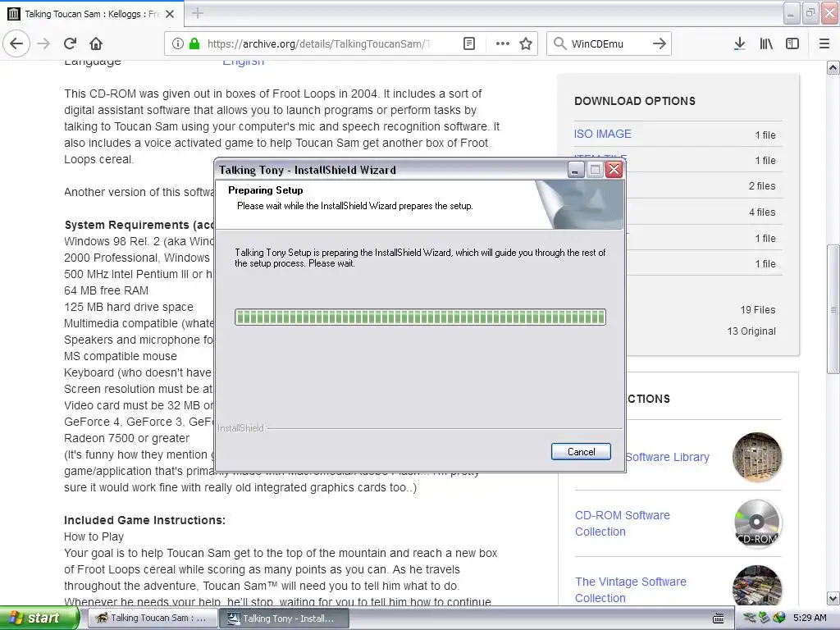The image size is (840, 630).
Task: Bookmark this page with star icon
Action: point(526,43)
